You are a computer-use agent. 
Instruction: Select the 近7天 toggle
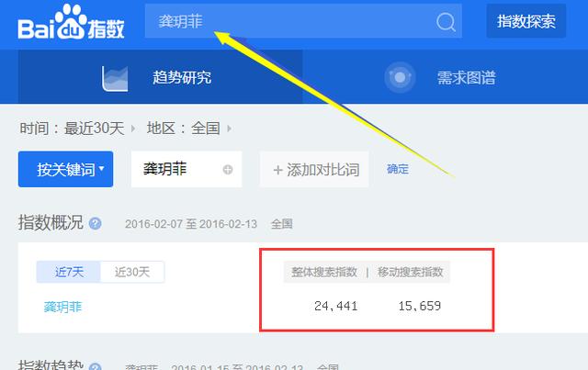(x=69, y=272)
